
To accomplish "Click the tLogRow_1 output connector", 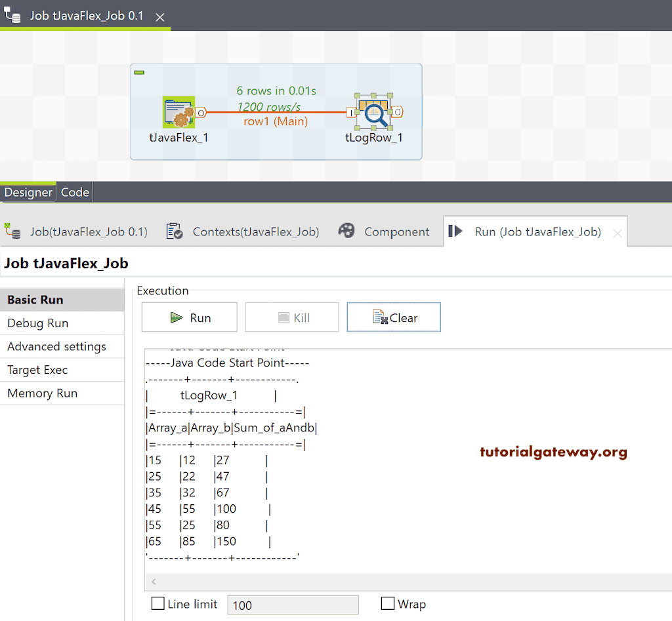I will [x=397, y=111].
